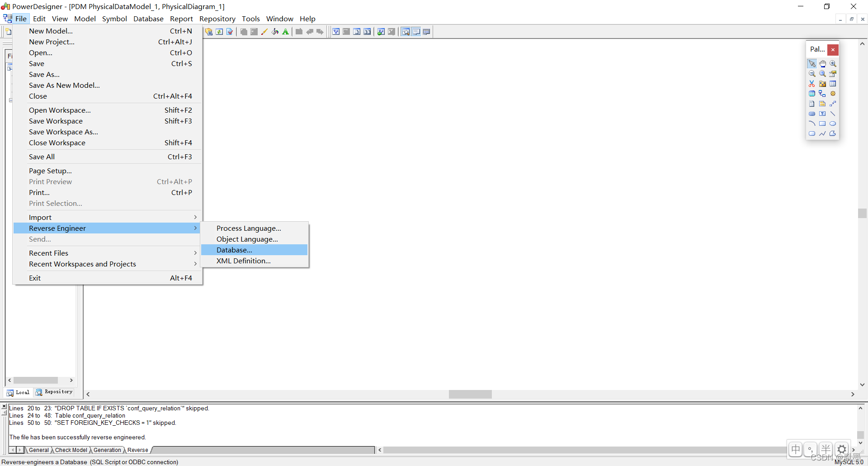The width and height of the screenshot is (868, 466).
Task: Click the diagram horizontal scrollbar thumb
Action: coord(470,395)
